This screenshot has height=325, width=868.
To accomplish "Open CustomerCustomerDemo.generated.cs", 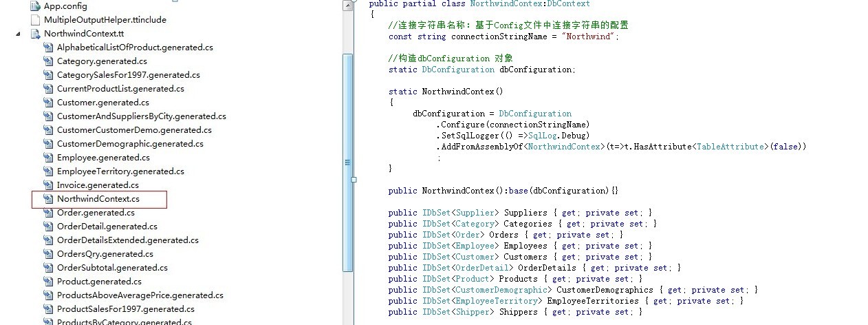I will click(134, 130).
